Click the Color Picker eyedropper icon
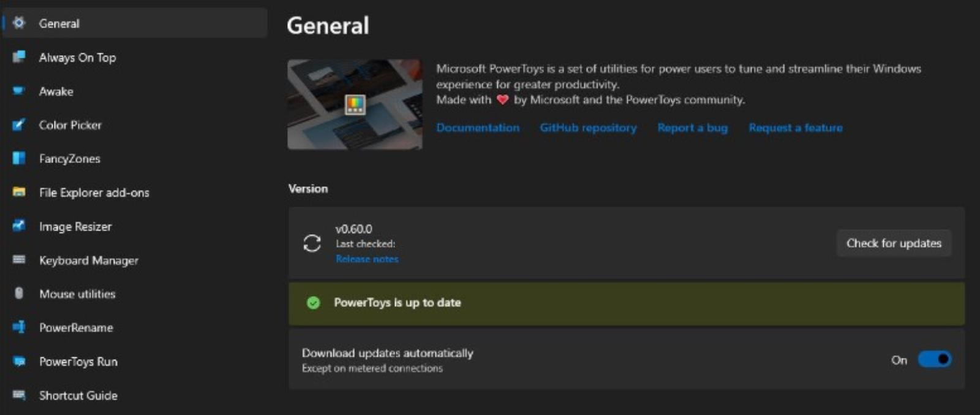Image resolution: width=980 pixels, height=415 pixels. (19, 125)
